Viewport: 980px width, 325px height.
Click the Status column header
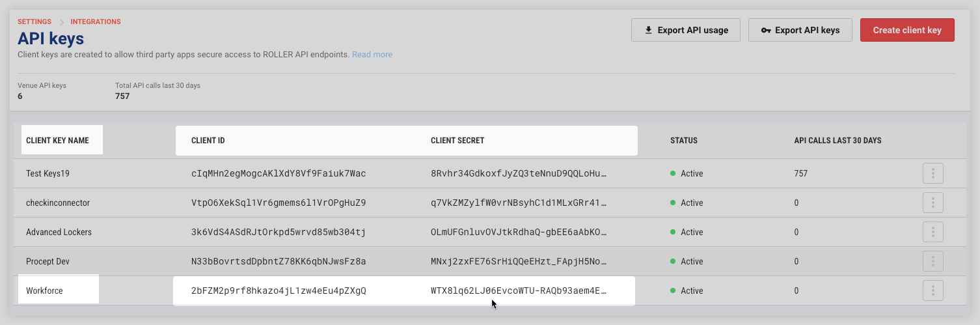pyautogui.click(x=684, y=141)
